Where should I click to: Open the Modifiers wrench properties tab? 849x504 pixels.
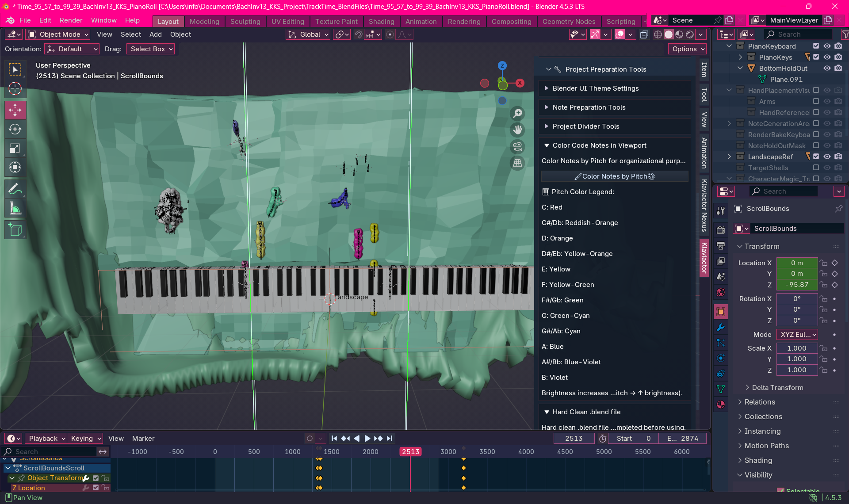pyautogui.click(x=721, y=328)
